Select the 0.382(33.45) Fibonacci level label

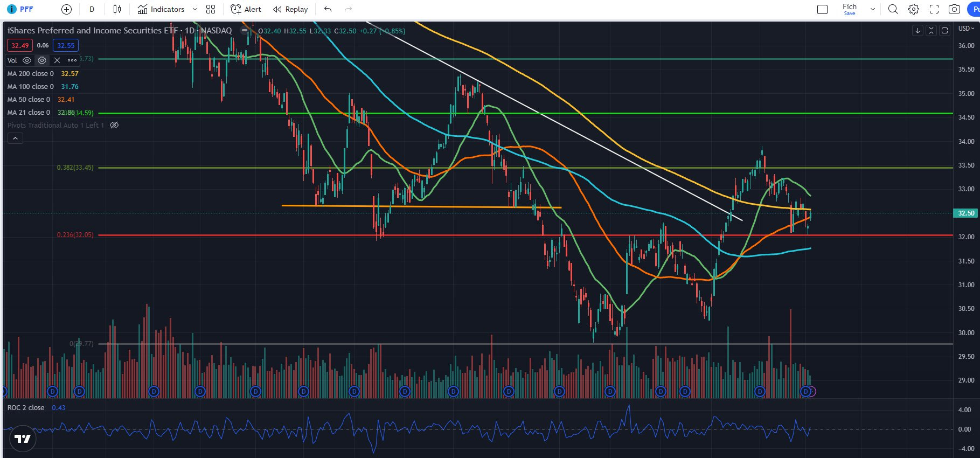75,168
